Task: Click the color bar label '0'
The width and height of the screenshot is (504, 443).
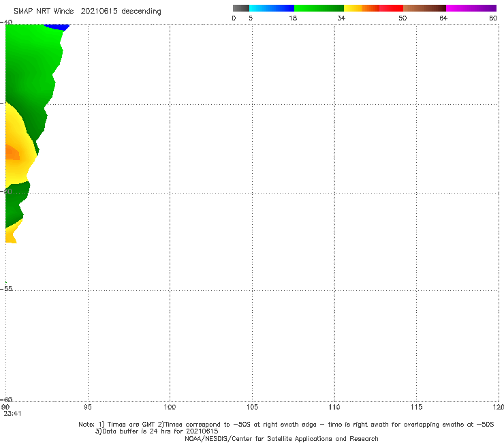Action: [234, 18]
